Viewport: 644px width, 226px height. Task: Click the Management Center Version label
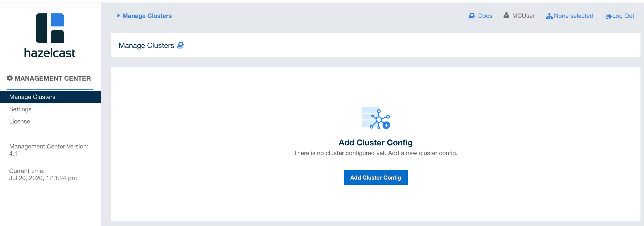[49, 146]
